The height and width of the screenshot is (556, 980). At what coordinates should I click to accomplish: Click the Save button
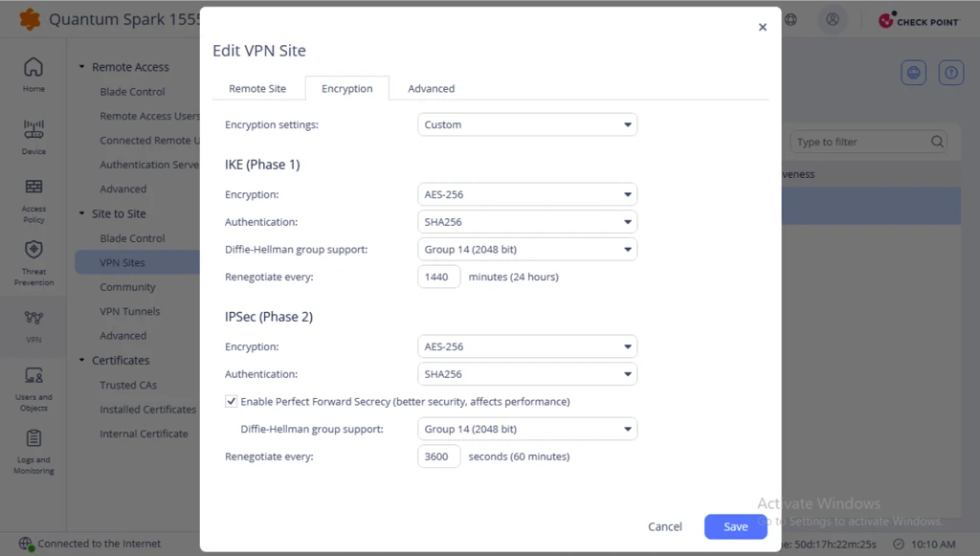tap(736, 526)
